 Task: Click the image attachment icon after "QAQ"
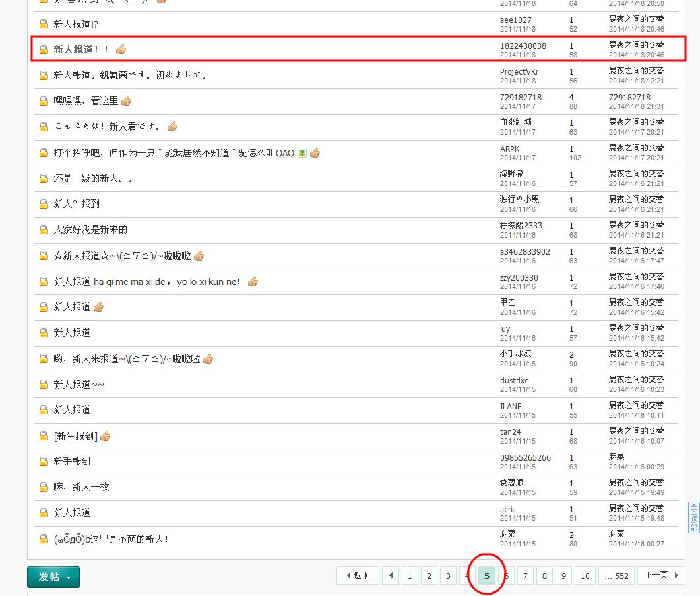pos(302,153)
